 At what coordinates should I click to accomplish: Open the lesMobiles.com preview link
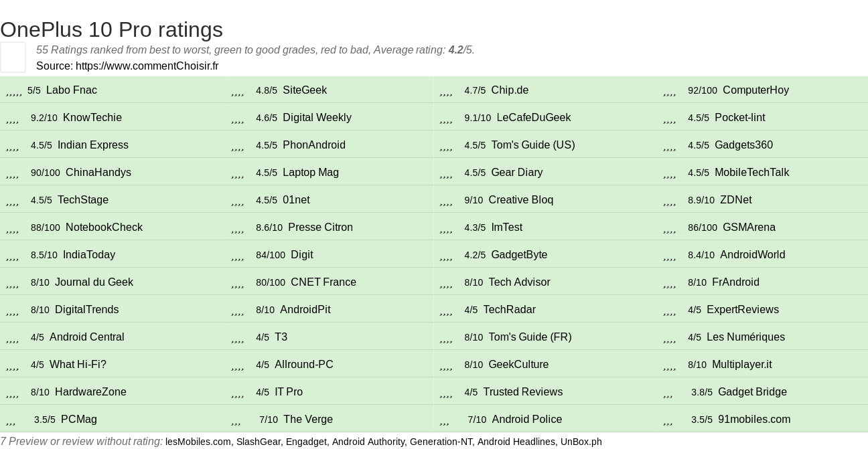198,442
